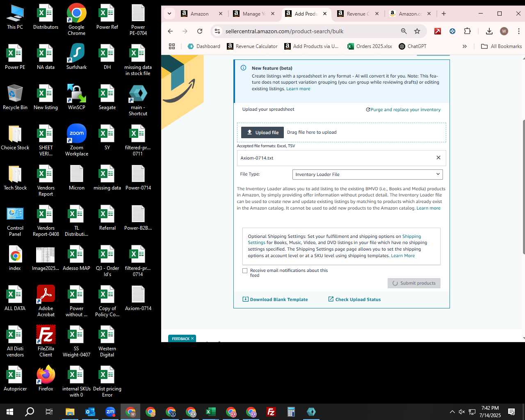Viewport: 525px width, 420px height.
Task: Open the apps grid in bookmarks bar
Action: tap(172, 46)
